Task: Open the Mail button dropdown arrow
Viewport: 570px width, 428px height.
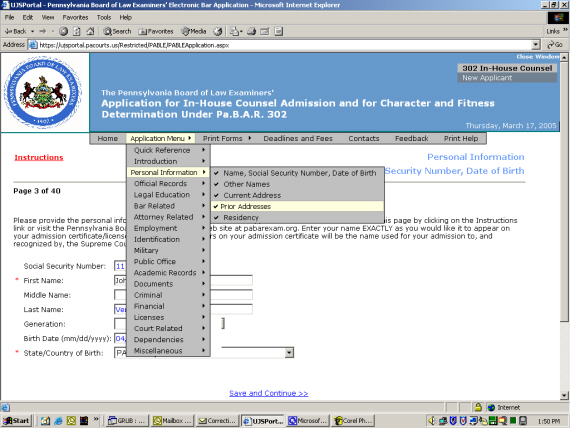Action: coord(241,31)
